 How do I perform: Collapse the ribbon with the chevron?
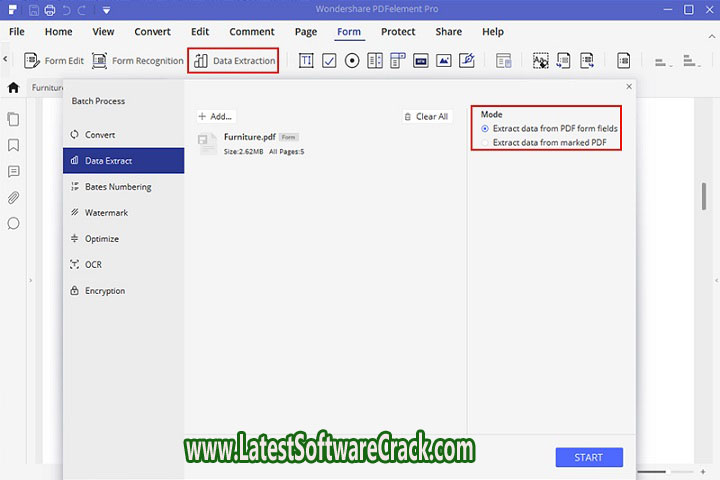711,36
